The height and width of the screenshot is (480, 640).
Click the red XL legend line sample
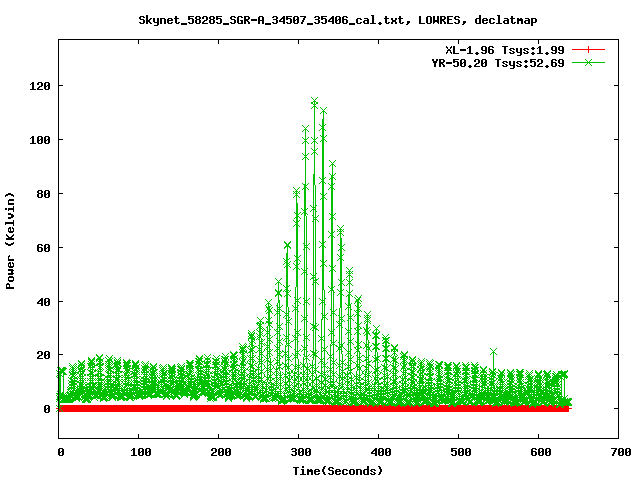pyautogui.click(x=588, y=50)
